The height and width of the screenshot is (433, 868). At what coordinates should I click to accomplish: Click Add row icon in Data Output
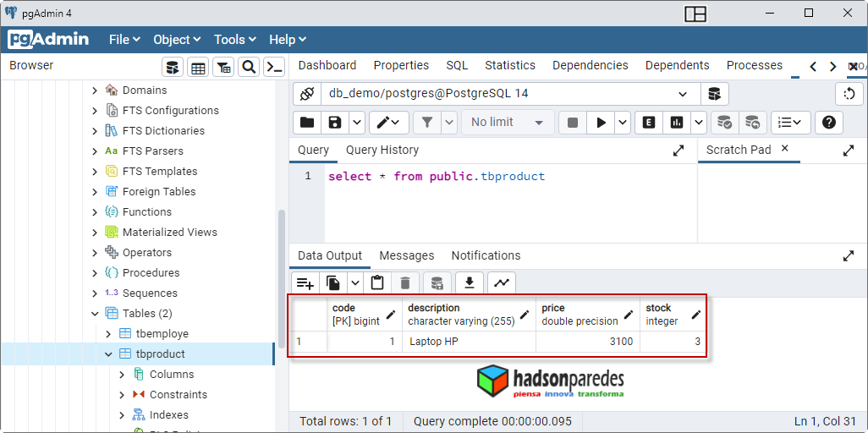click(305, 283)
